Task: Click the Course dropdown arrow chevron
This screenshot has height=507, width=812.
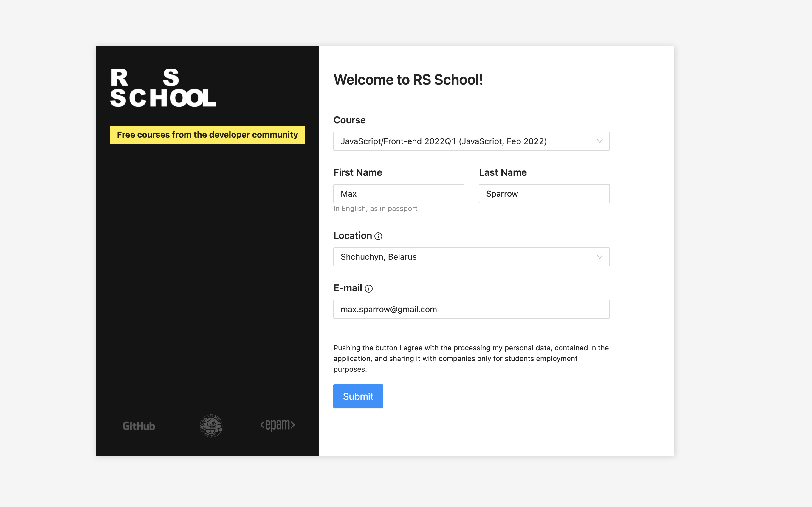Action: point(599,141)
